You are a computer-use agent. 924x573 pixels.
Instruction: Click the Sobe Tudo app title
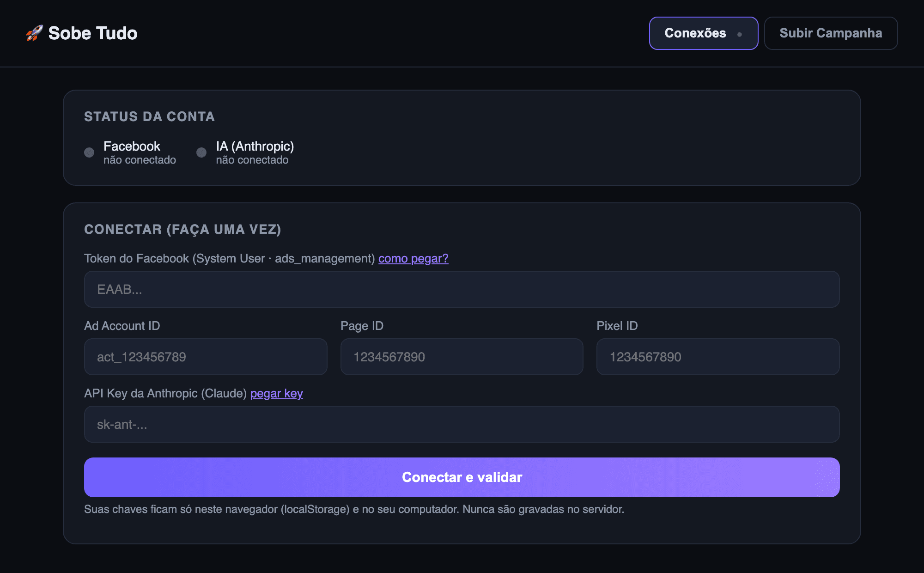point(93,33)
